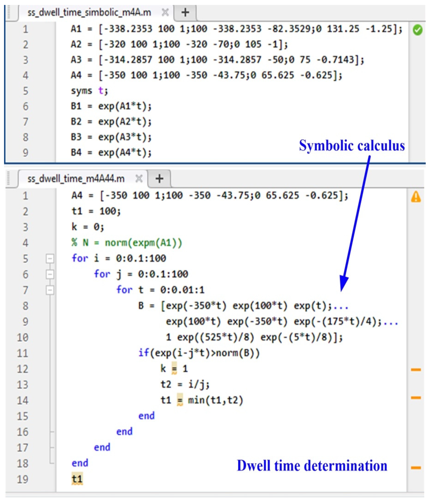Click the orange warning code analyzer icon
431x504 pixels.
(416, 197)
